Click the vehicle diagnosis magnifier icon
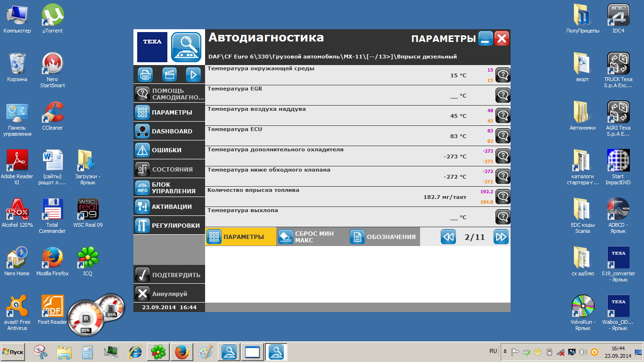Screen dimensions: 644x362 click(186, 47)
